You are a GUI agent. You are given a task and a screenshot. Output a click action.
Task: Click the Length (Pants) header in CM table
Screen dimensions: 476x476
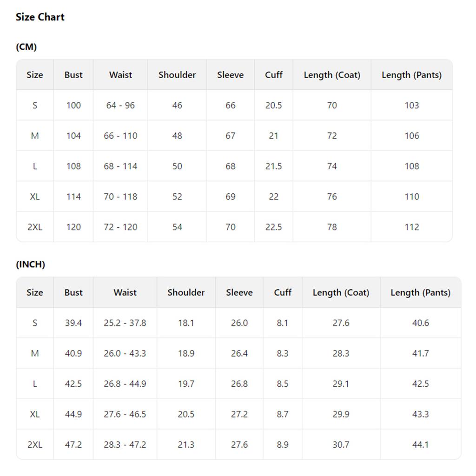pos(412,75)
